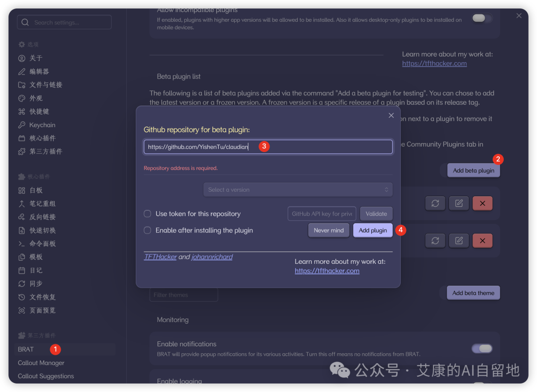Focus the Search settings field
The height and width of the screenshot is (392, 537).
(x=64, y=22)
